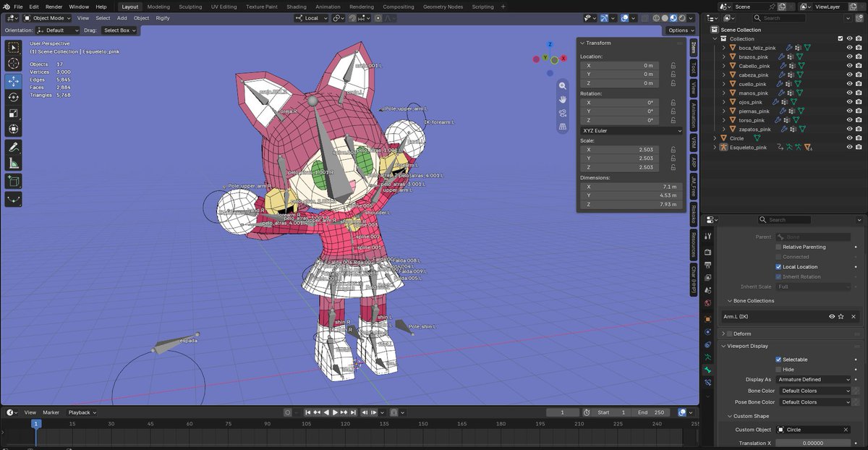The image size is (868, 450).
Task: Select the Measure tool
Action: pos(14,163)
